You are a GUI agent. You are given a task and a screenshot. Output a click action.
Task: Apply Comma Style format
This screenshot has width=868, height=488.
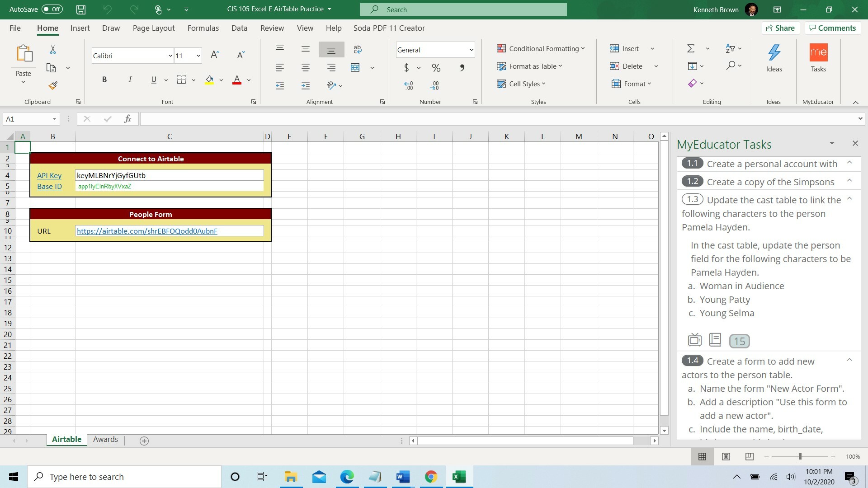pos(462,68)
